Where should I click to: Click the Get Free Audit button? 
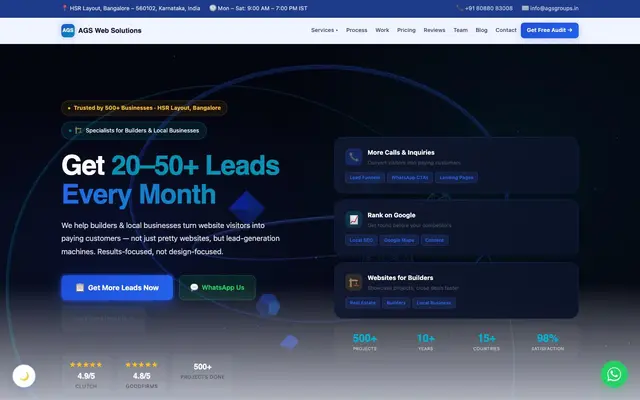[549, 30]
